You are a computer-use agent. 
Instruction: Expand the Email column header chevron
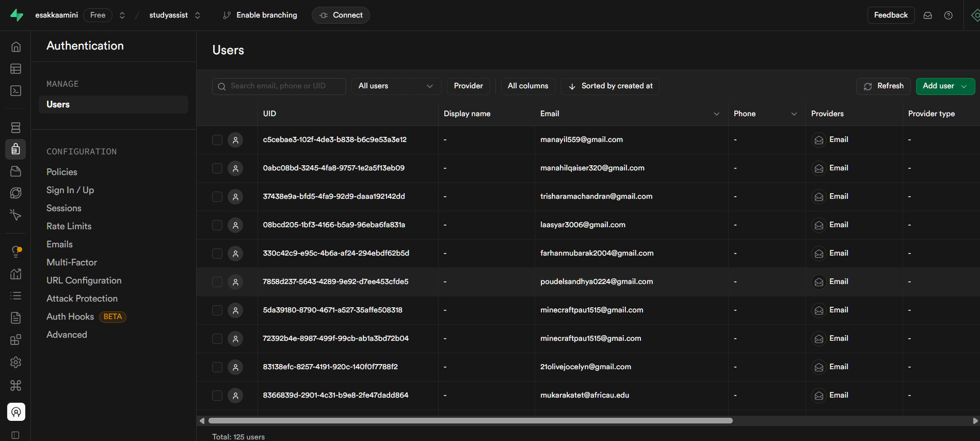[x=716, y=114]
